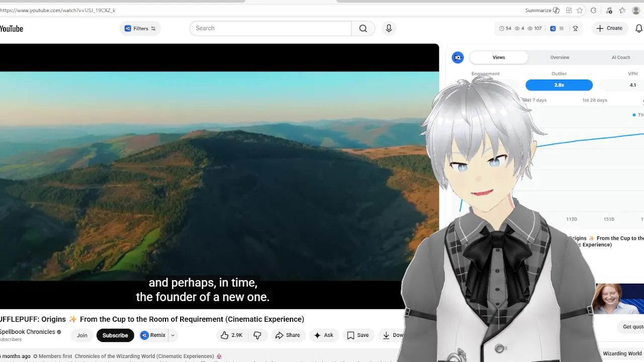Click the vidIQ Remix button

(153, 335)
